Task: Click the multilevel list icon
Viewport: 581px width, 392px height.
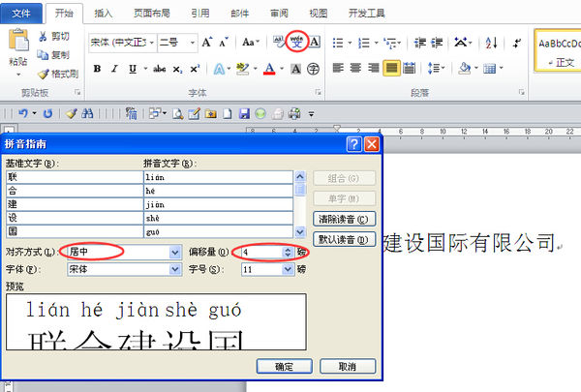Action: 390,43
